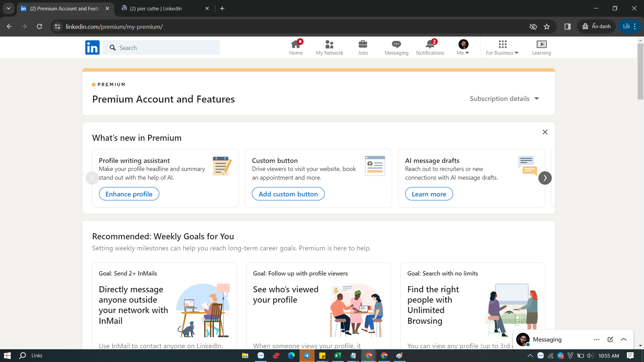
Task: Click the LinkedIn logo in the header
Action: [x=92, y=48]
